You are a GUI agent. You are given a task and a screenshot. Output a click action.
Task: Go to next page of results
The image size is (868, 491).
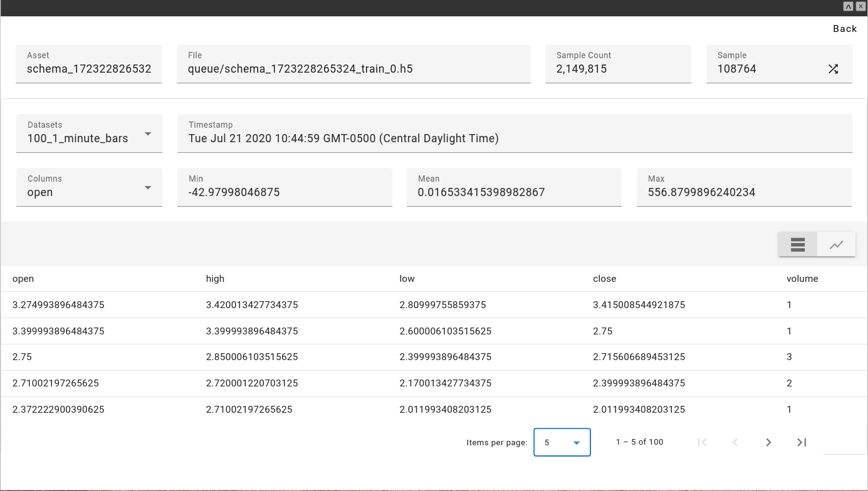point(768,442)
